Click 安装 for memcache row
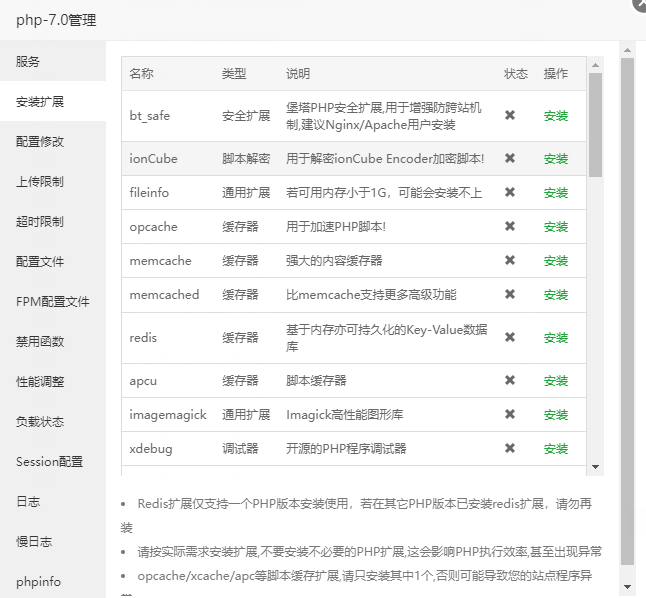 556,260
